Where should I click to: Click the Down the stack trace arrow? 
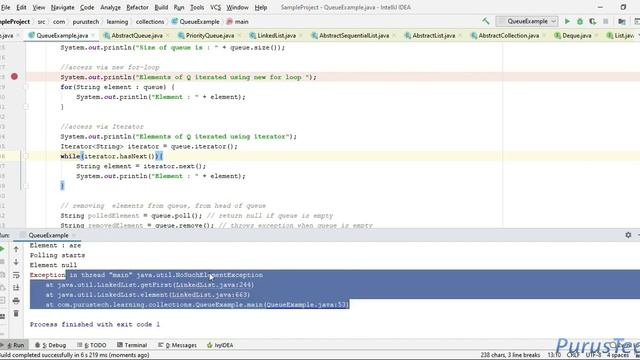tap(16, 262)
